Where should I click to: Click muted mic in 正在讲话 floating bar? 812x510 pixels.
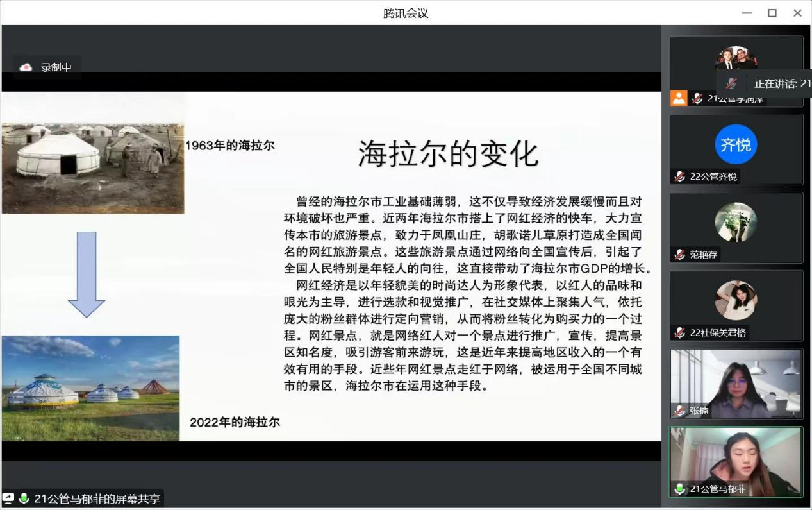(x=731, y=83)
